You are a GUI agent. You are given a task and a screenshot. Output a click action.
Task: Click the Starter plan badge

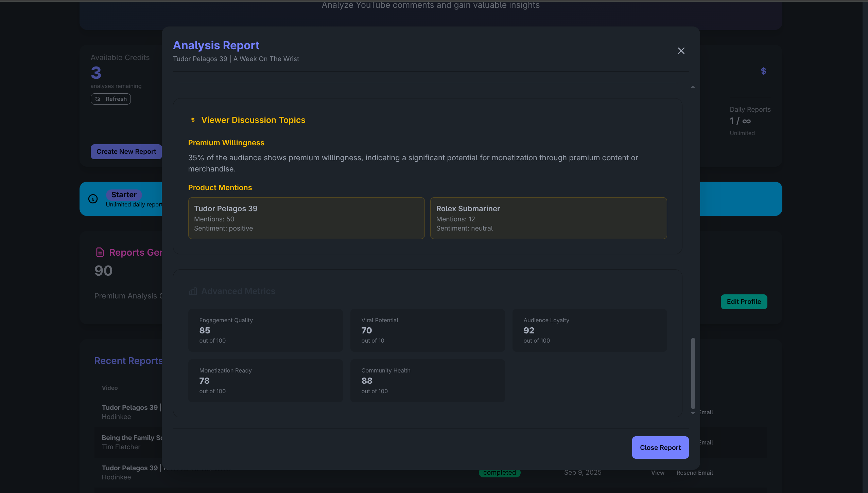click(124, 195)
